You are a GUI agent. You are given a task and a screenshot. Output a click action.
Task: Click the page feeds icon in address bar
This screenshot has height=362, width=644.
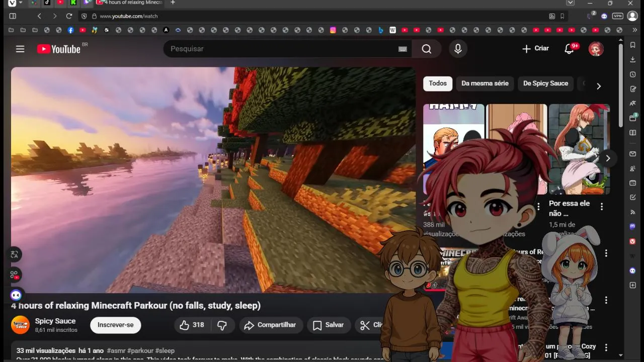pyautogui.click(x=552, y=16)
